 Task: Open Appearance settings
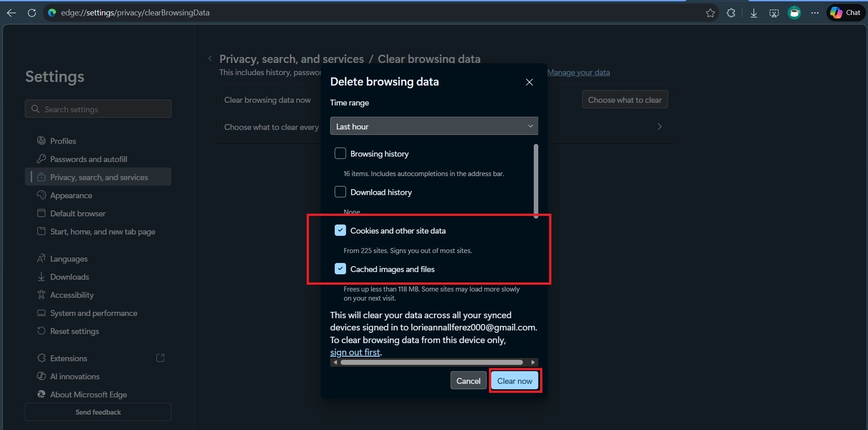click(x=98, y=195)
